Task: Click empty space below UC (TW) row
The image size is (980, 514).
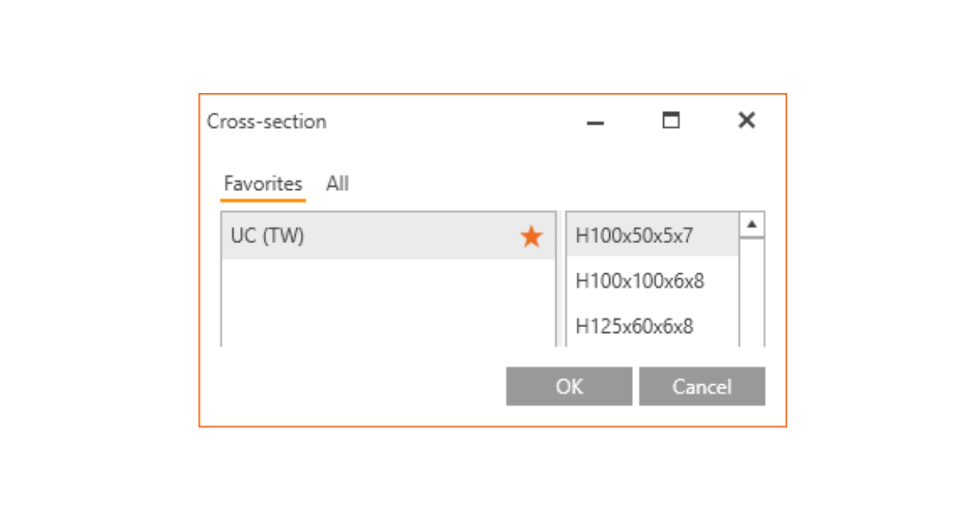Action: 388,302
